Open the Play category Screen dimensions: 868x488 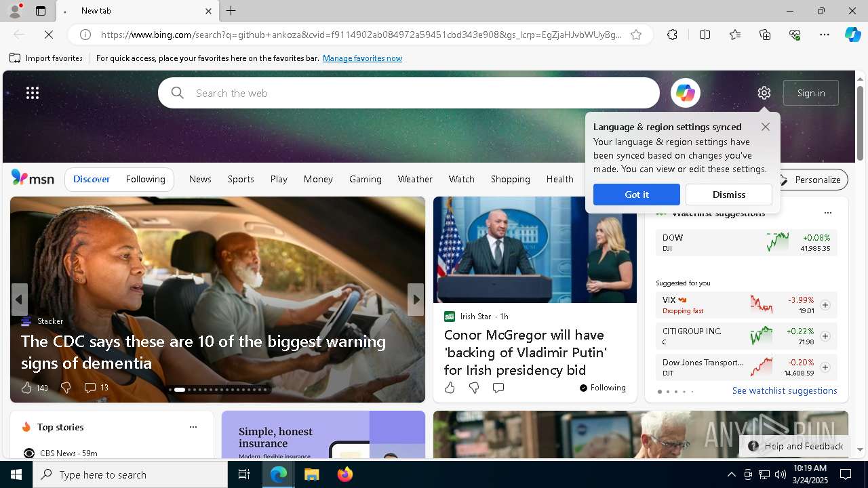279,179
